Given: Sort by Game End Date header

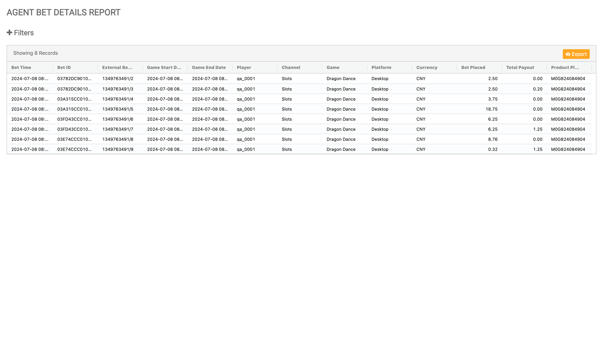Looking at the screenshot, I should (x=209, y=68).
